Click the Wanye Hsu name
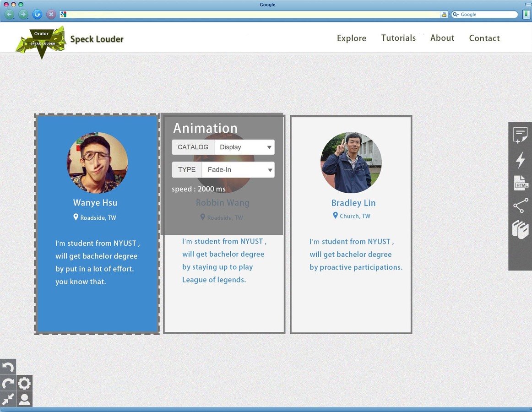This screenshot has height=412, width=532. coord(95,203)
